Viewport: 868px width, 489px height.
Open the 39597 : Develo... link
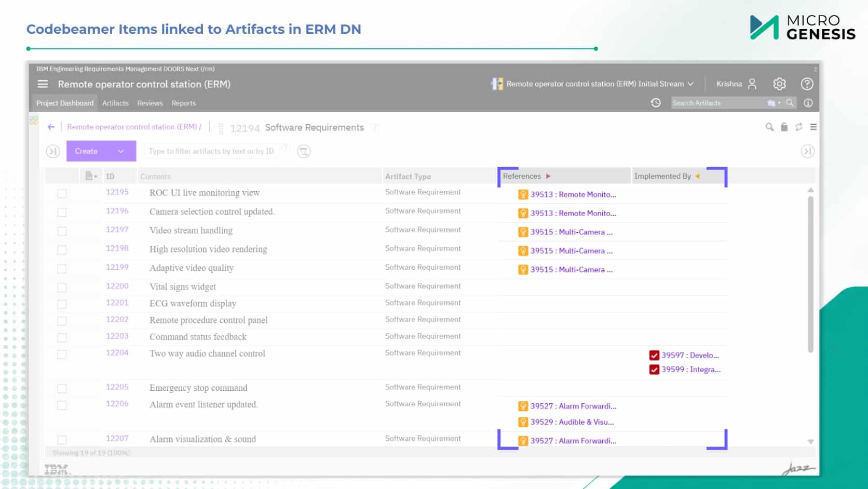pos(690,355)
